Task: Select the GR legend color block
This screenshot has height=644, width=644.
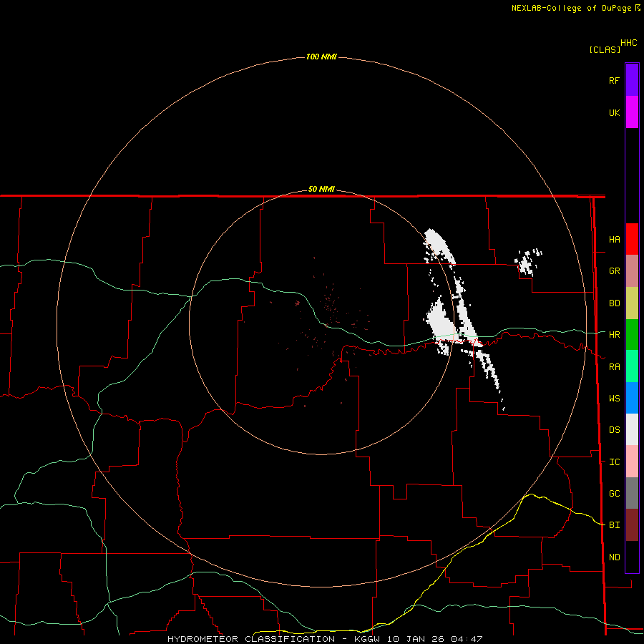Action: tap(632, 271)
